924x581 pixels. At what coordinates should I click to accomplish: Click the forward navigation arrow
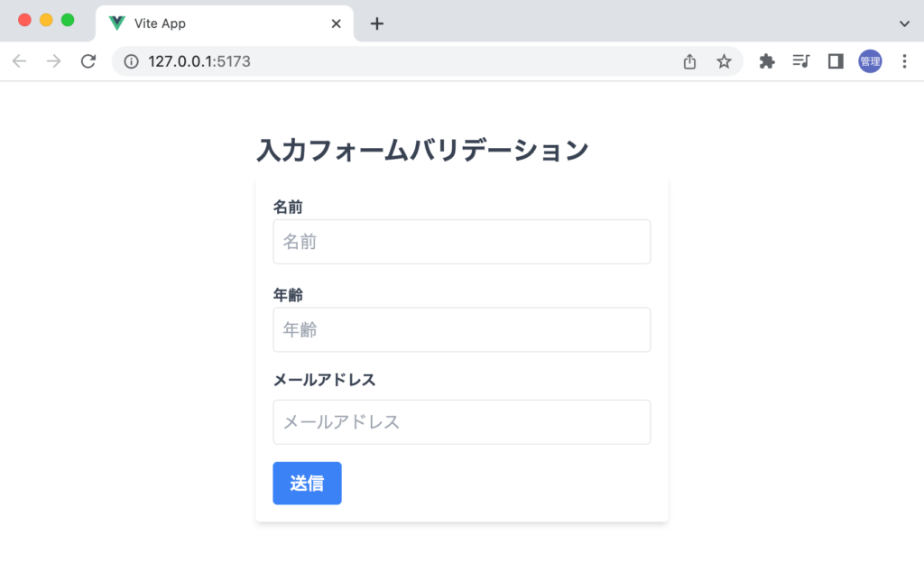[x=53, y=61]
